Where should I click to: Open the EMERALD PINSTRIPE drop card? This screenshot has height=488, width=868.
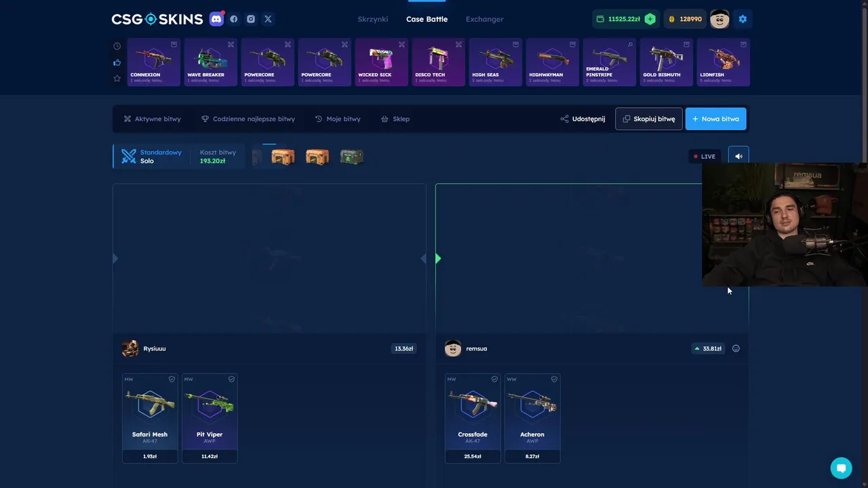pos(610,62)
